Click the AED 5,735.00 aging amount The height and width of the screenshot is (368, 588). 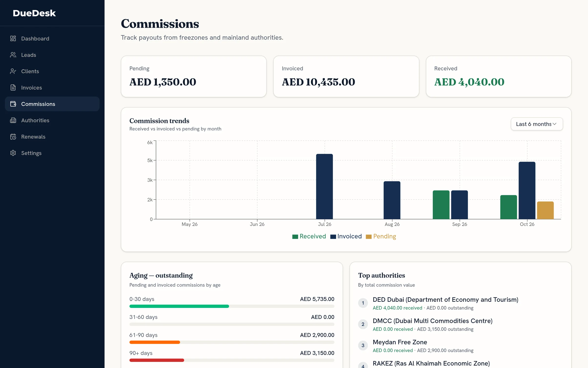[x=317, y=299]
